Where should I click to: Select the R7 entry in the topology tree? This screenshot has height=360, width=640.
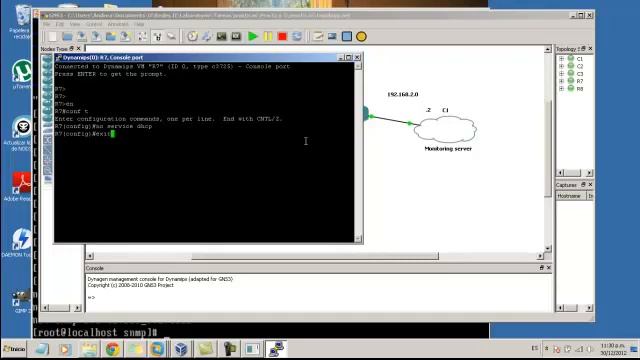point(580,81)
